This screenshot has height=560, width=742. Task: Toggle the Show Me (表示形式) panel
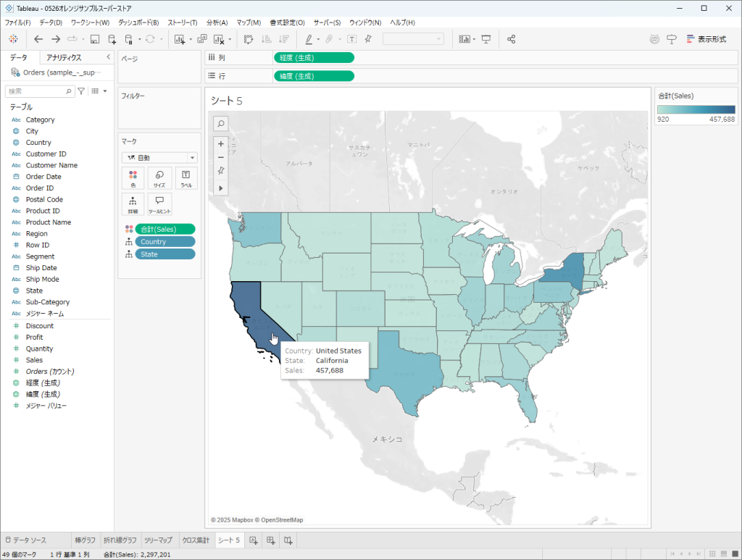coord(705,39)
